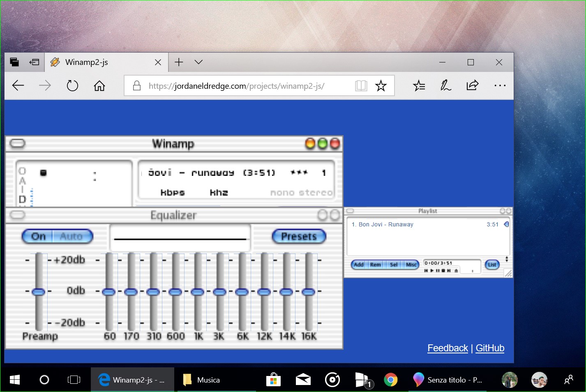Click the playlist mini play button
Screen dimensions: 586x392
[432, 270]
